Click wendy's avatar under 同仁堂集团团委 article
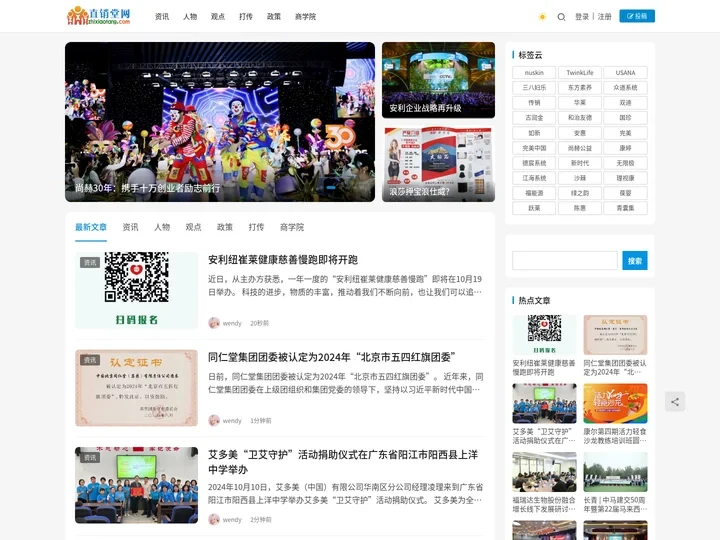 (x=214, y=421)
